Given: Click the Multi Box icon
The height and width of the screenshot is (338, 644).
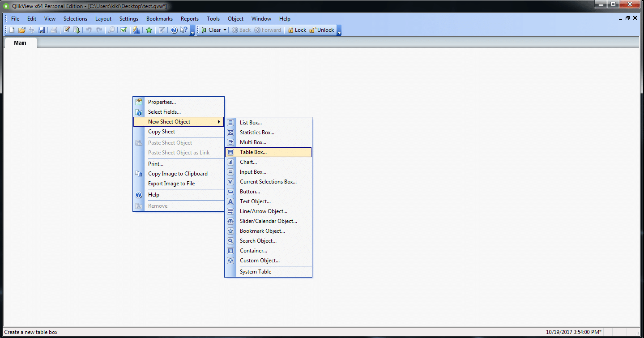Looking at the screenshot, I should (230, 142).
